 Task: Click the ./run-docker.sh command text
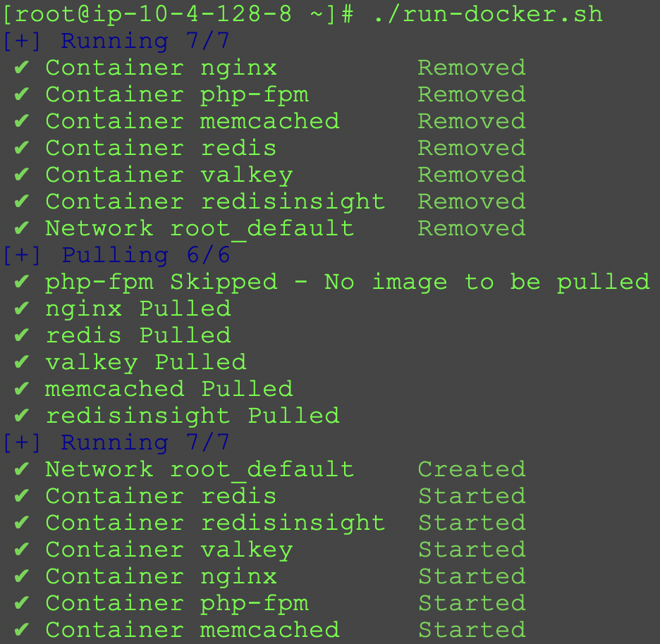pos(487,14)
